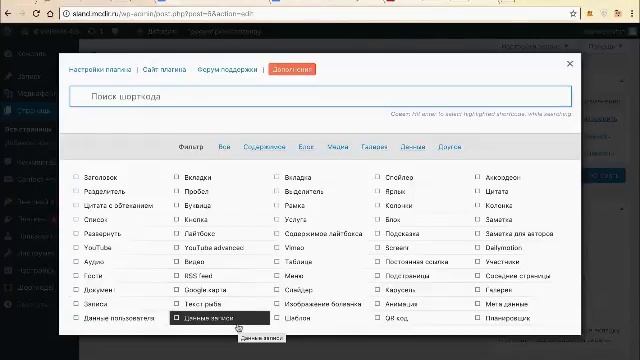Viewport: 640px width, 360px height.
Task: Choose the Буквица shortcode
Action: click(x=198, y=206)
